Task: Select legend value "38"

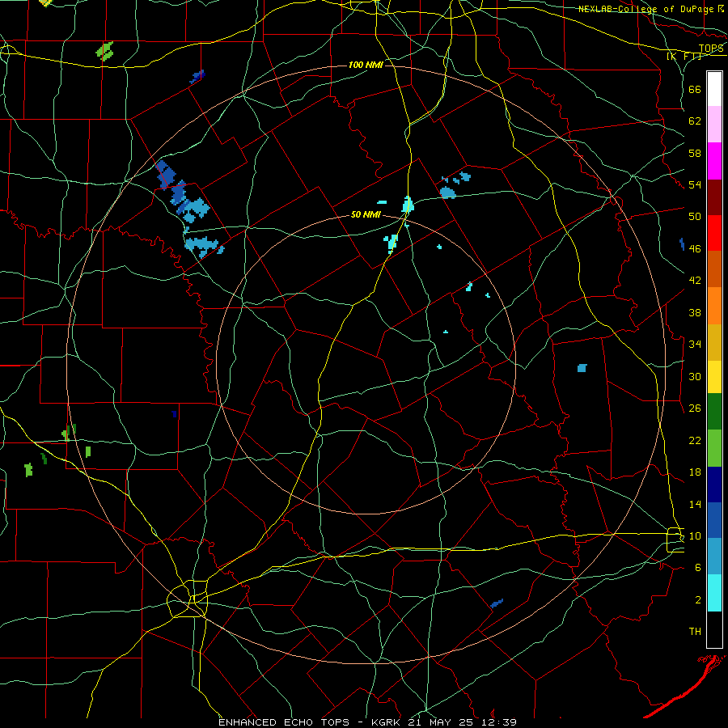Action: (x=695, y=312)
